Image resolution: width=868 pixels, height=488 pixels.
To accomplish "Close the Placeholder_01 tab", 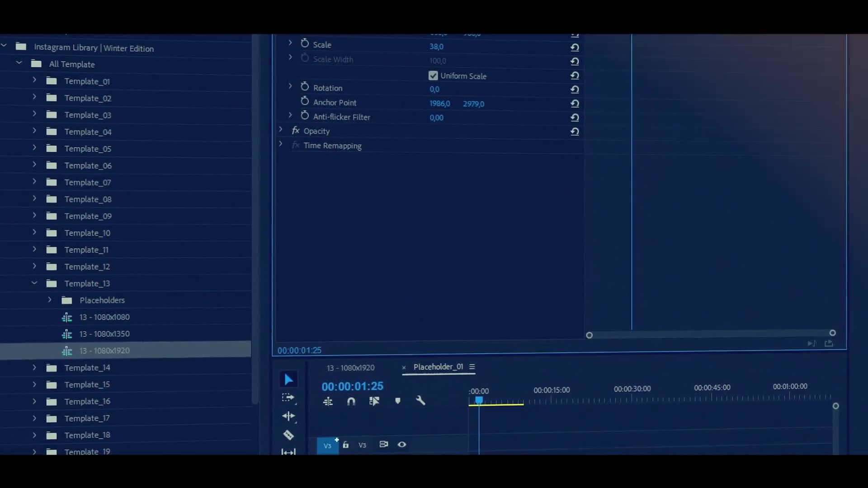I will (x=404, y=367).
